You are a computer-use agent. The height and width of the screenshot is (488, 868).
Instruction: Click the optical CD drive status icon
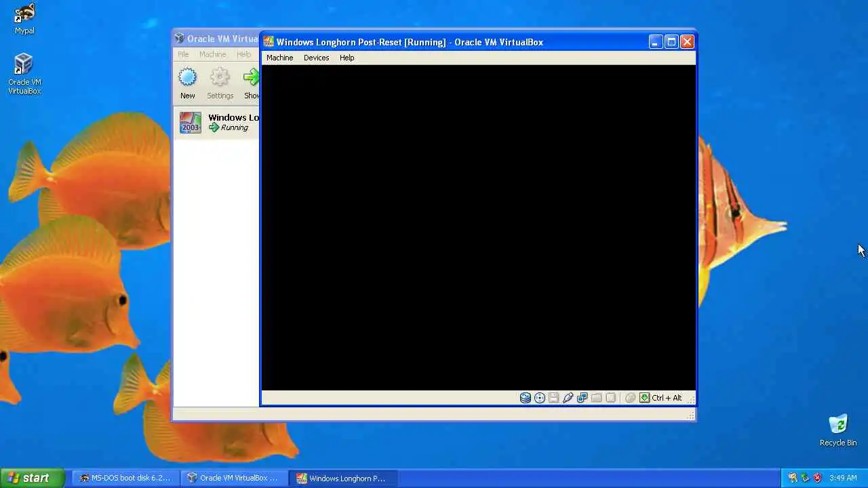[x=540, y=398]
